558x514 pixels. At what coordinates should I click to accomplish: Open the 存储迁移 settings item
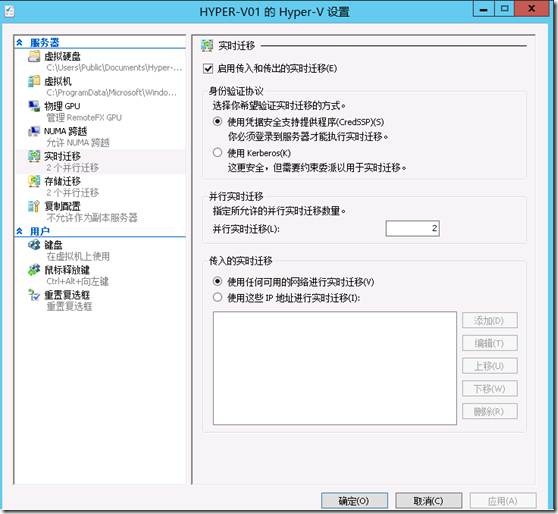coord(100,186)
